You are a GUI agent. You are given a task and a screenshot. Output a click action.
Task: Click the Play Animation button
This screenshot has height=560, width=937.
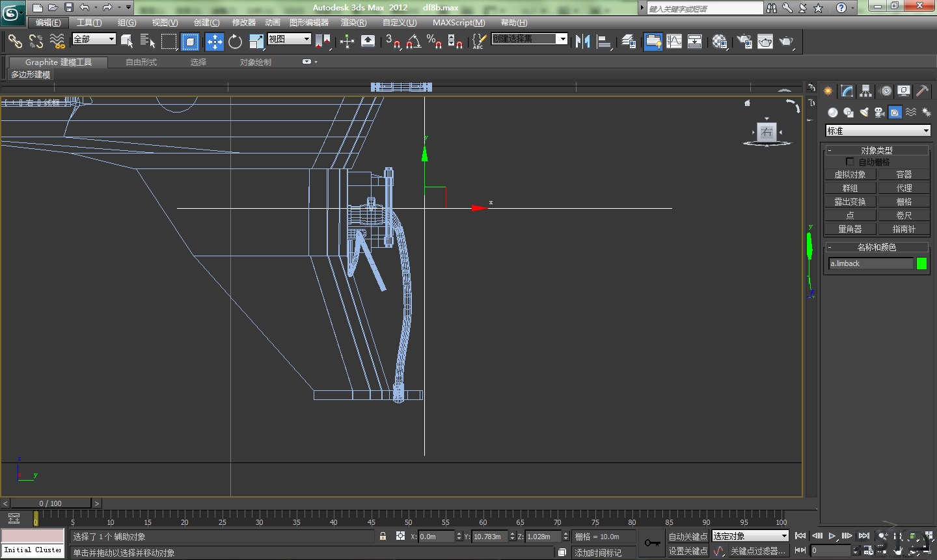pos(832,536)
